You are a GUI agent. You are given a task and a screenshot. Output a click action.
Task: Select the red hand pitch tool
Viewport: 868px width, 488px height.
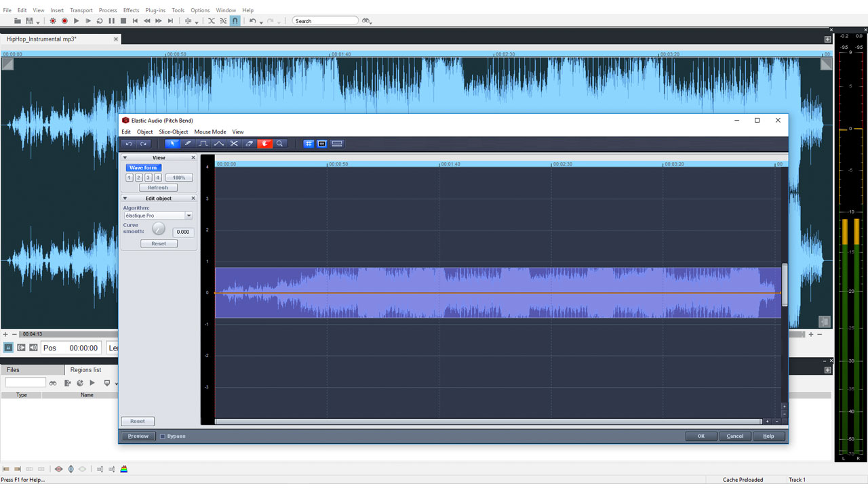click(264, 143)
